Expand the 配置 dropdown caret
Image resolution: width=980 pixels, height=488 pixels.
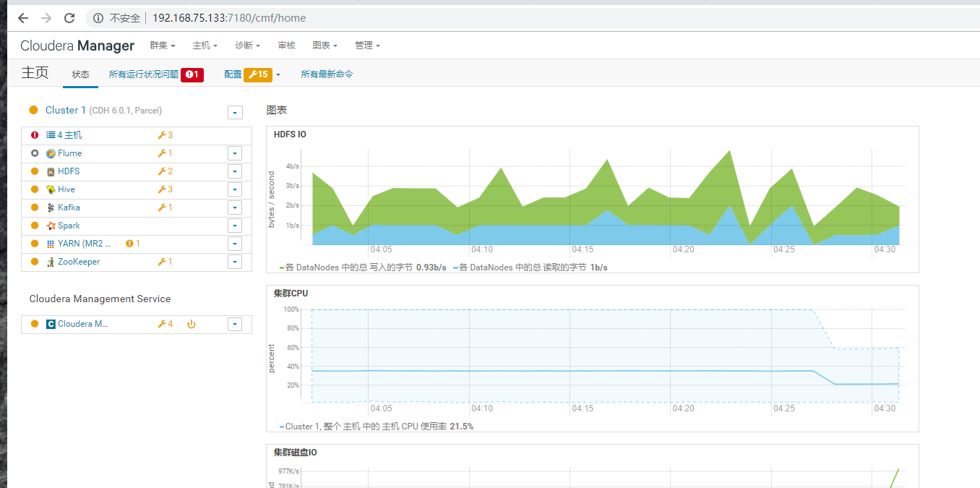(278, 74)
